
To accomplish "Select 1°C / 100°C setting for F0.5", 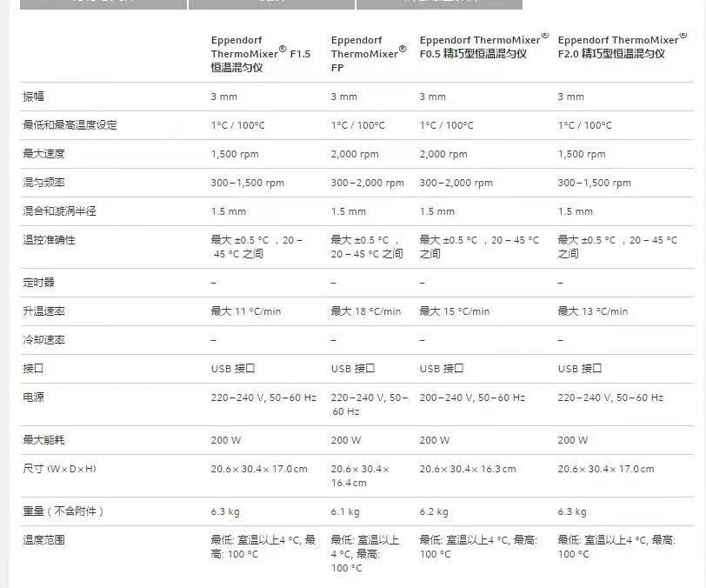I will pos(447,125).
